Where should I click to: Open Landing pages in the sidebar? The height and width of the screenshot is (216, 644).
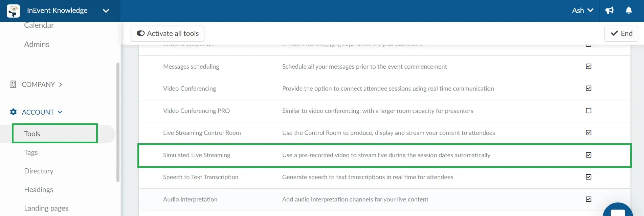point(46,208)
